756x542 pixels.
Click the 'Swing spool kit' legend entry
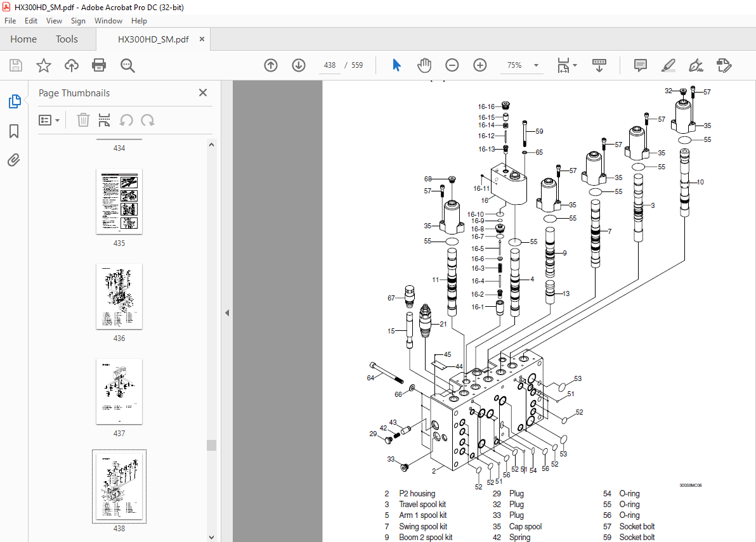(423, 527)
